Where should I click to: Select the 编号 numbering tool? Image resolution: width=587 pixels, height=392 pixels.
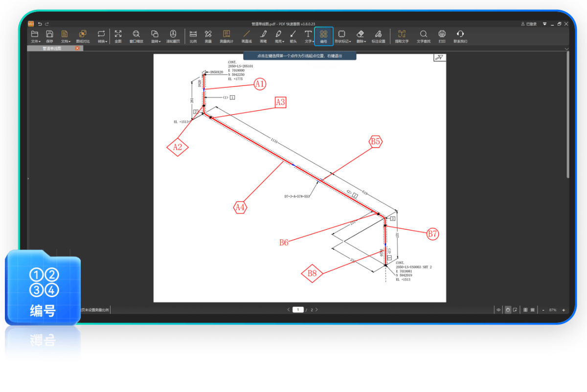pos(323,36)
